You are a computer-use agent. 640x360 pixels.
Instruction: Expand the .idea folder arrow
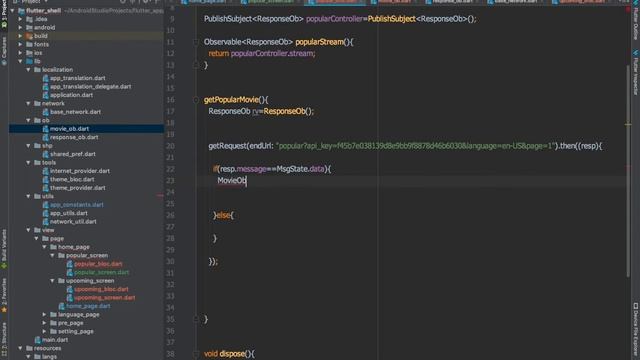(x=20, y=19)
